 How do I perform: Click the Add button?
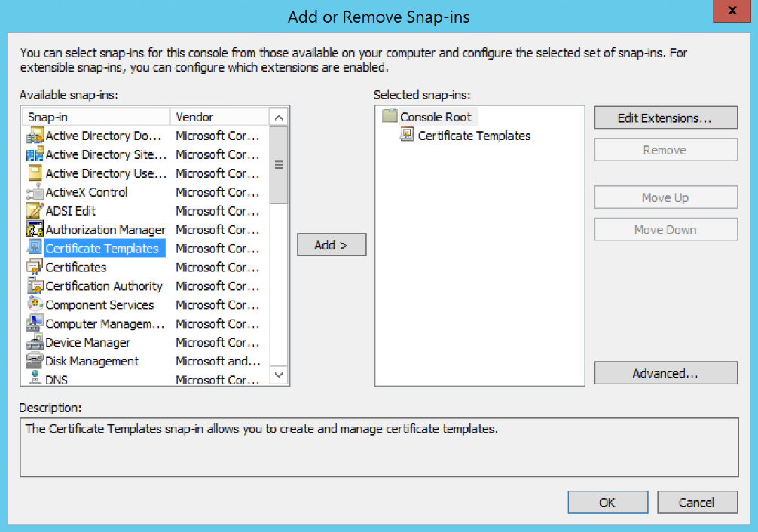tap(332, 244)
